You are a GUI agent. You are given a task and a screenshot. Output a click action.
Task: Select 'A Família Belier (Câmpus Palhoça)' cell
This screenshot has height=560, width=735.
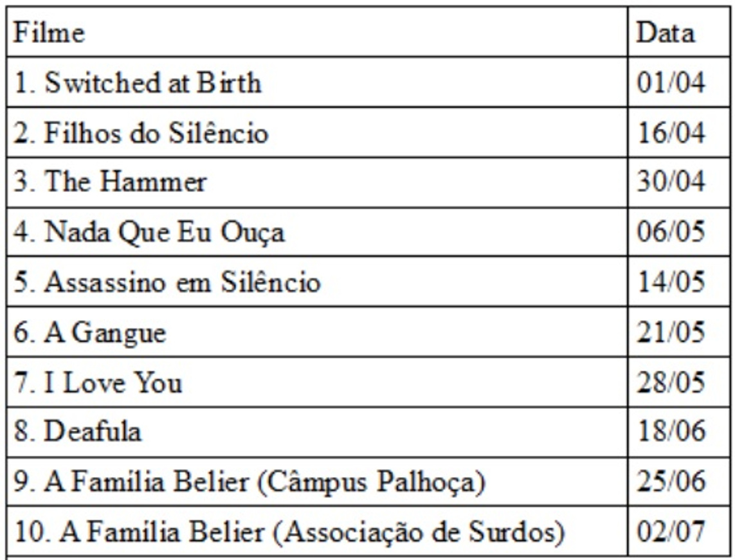(248, 482)
